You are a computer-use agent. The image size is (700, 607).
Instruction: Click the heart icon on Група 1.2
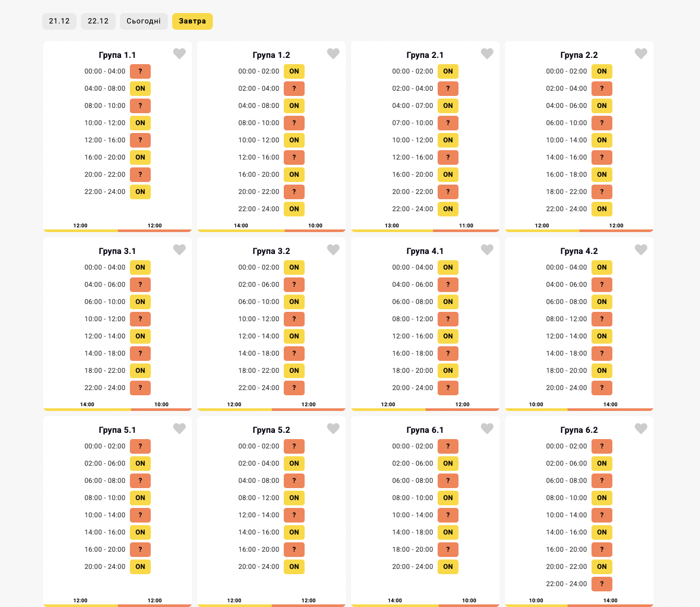click(x=333, y=54)
